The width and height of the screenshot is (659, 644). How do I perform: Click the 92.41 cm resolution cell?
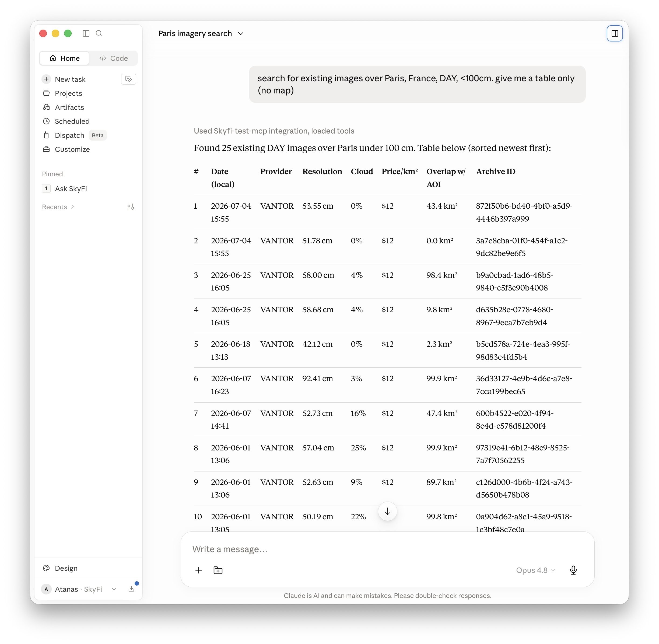317,379
